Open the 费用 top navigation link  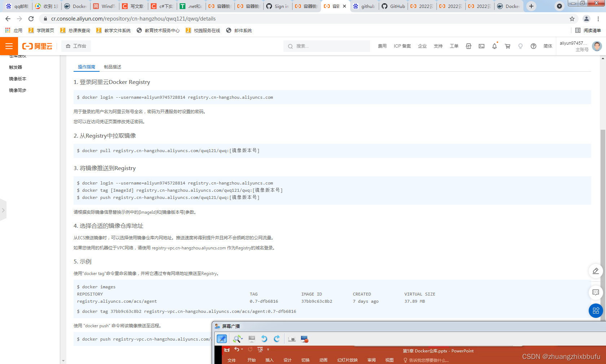click(x=382, y=46)
